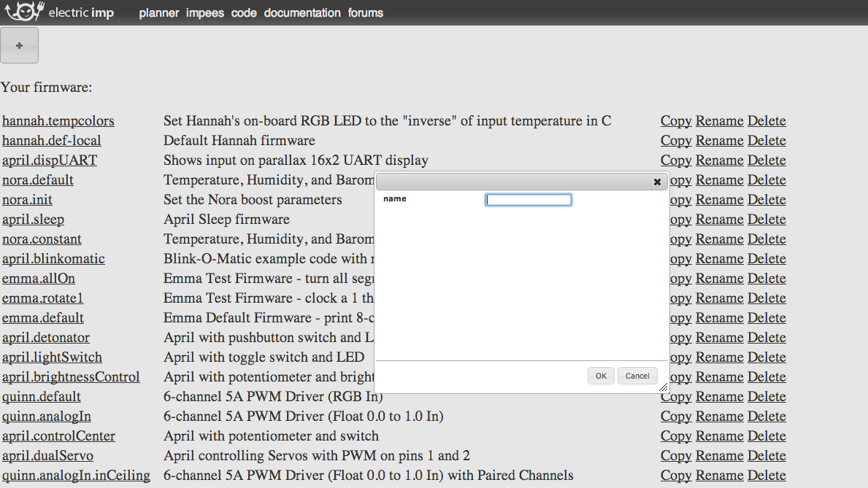Rename the april.dispUART firmware
This screenshot has width=868, height=488.
(719, 160)
